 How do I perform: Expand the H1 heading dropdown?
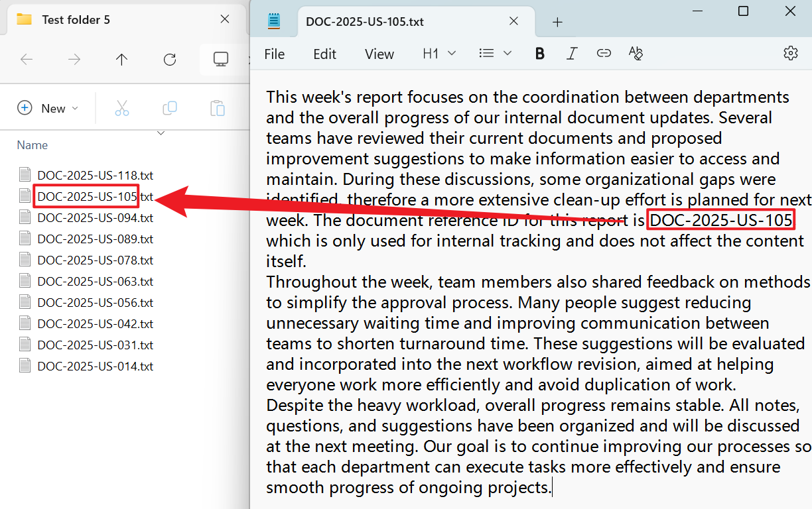(439, 54)
